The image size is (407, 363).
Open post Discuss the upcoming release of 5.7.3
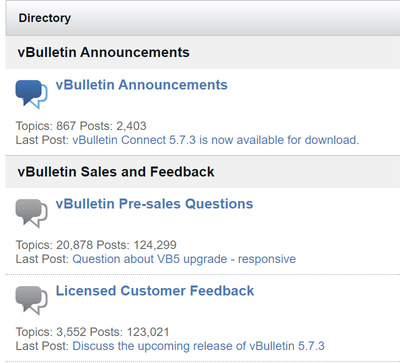point(198,346)
